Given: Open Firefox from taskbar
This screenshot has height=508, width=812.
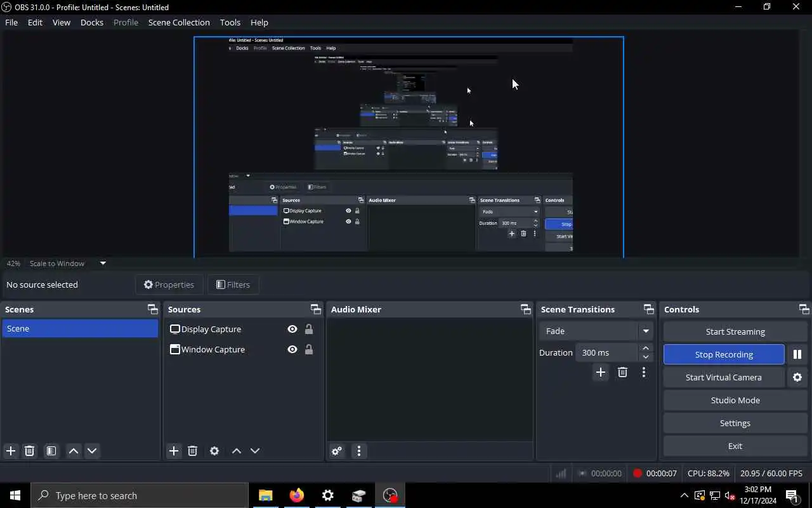Looking at the screenshot, I should pyautogui.click(x=296, y=495).
